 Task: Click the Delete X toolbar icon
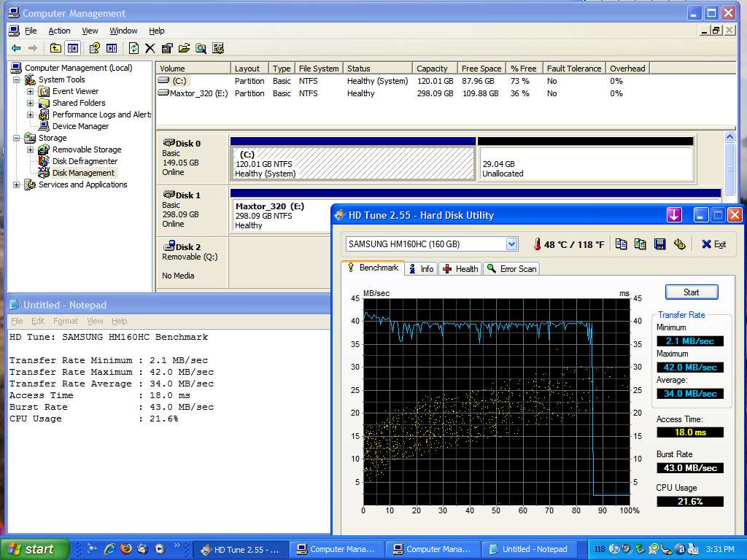click(x=150, y=48)
